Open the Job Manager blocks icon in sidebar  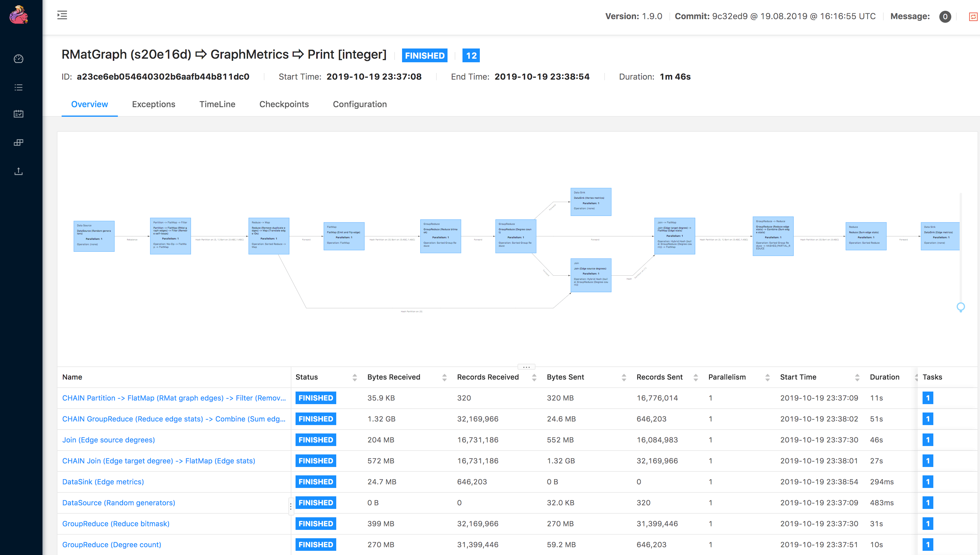point(18,142)
